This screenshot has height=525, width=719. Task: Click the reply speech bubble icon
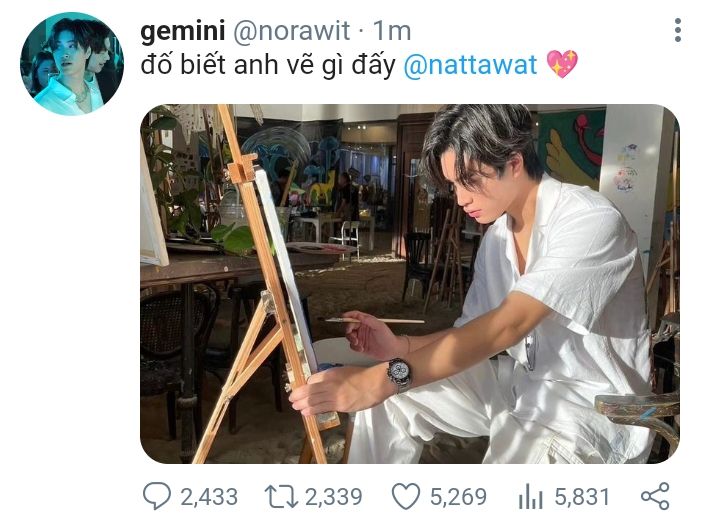pos(157,496)
